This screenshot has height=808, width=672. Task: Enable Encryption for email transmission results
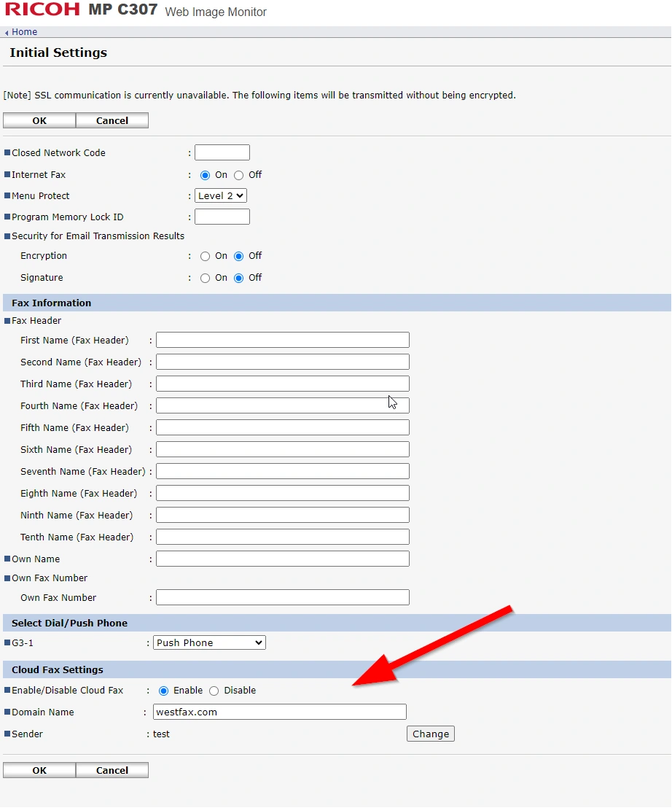tap(206, 256)
